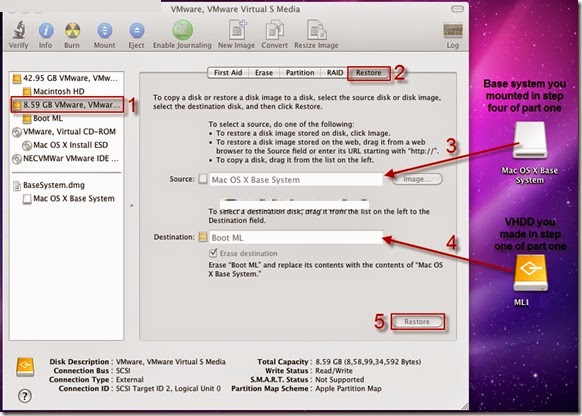Select VMware Virtual CD-ROM drive

(x=64, y=132)
